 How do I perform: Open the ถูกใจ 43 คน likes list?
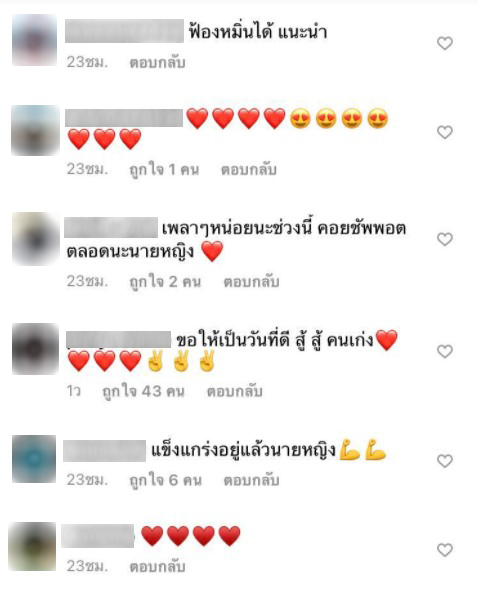[144, 392]
